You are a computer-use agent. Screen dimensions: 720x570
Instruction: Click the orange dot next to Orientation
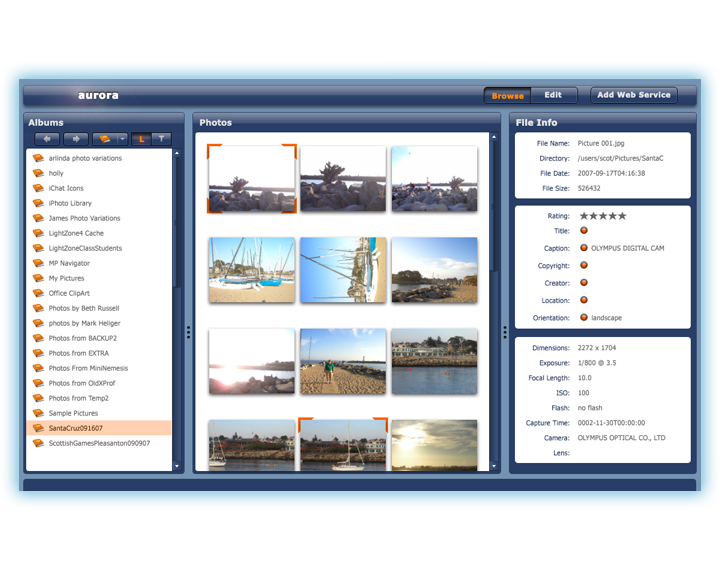click(584, 317)
